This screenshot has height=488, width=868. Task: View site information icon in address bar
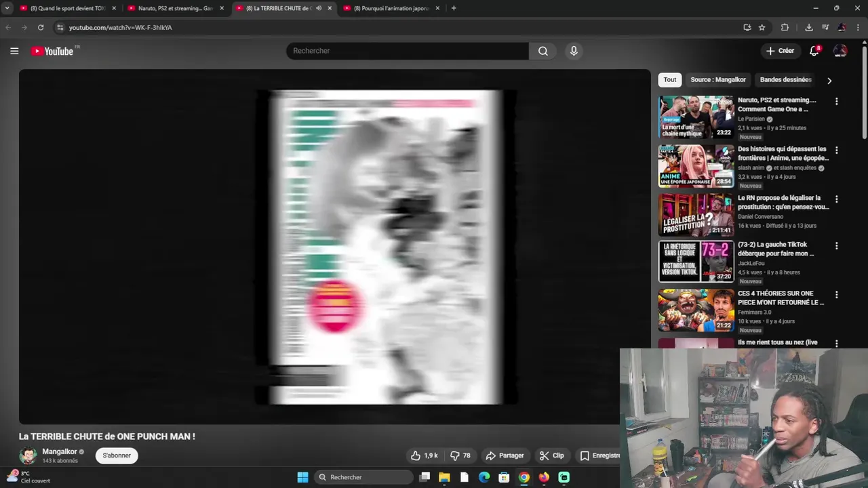click(x=60, y=27)
